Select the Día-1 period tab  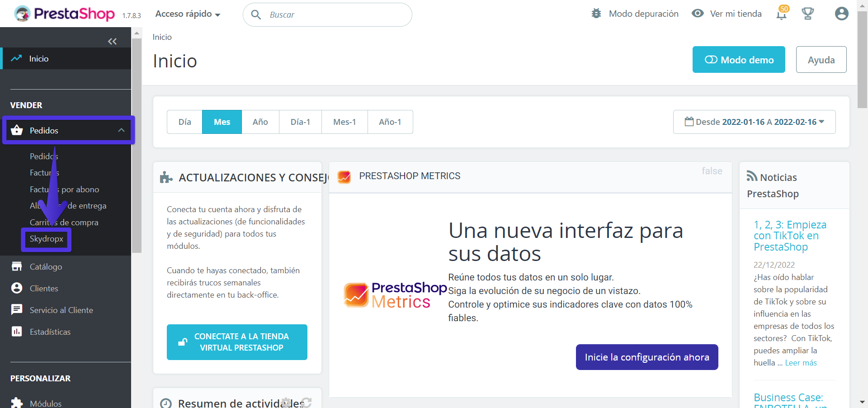[300, 122]
